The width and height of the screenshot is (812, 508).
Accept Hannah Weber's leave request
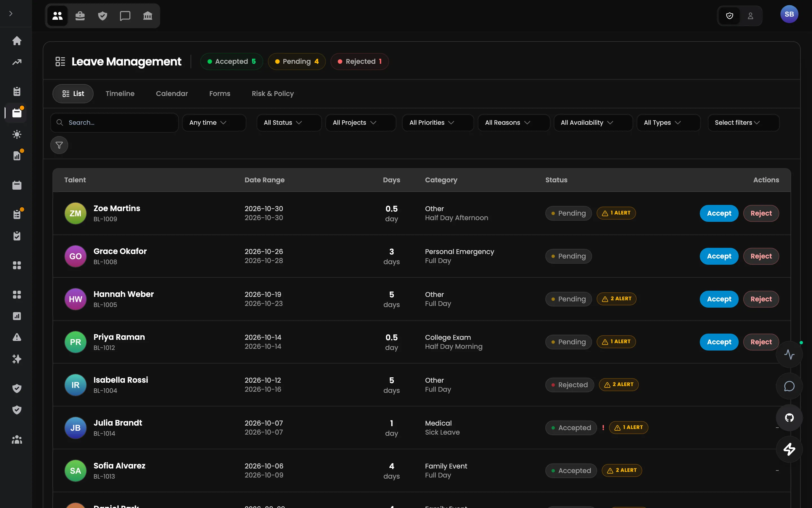[719, 299]
